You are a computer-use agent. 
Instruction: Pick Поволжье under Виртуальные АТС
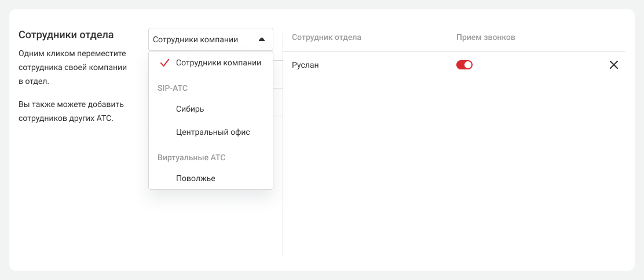(195, 178)
